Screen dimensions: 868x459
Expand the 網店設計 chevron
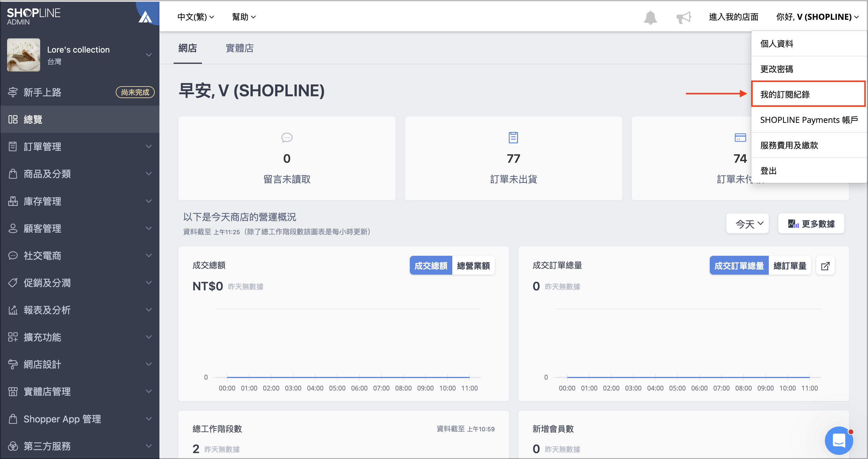coord(149,364)
